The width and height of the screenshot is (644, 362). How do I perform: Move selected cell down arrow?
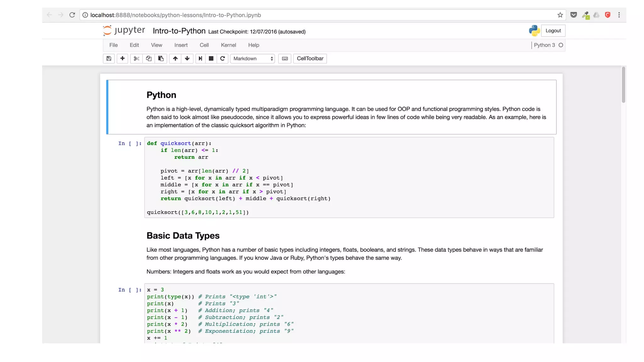[x=187, y=58]
